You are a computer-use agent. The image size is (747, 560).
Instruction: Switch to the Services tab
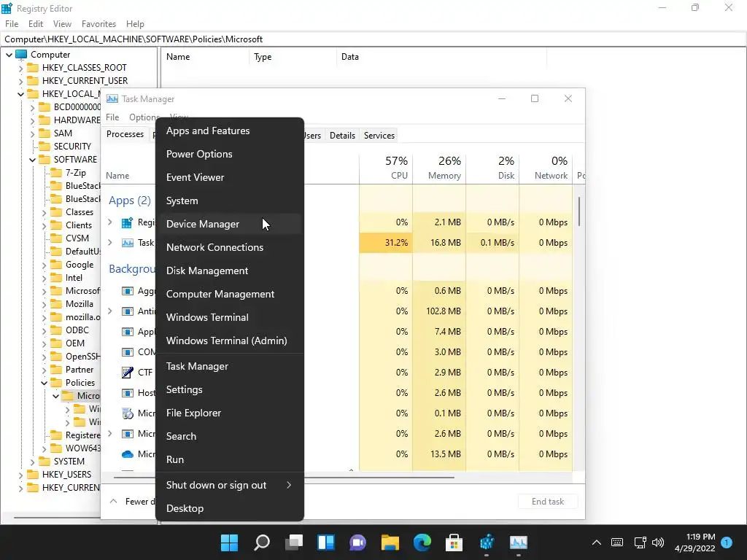379,135
